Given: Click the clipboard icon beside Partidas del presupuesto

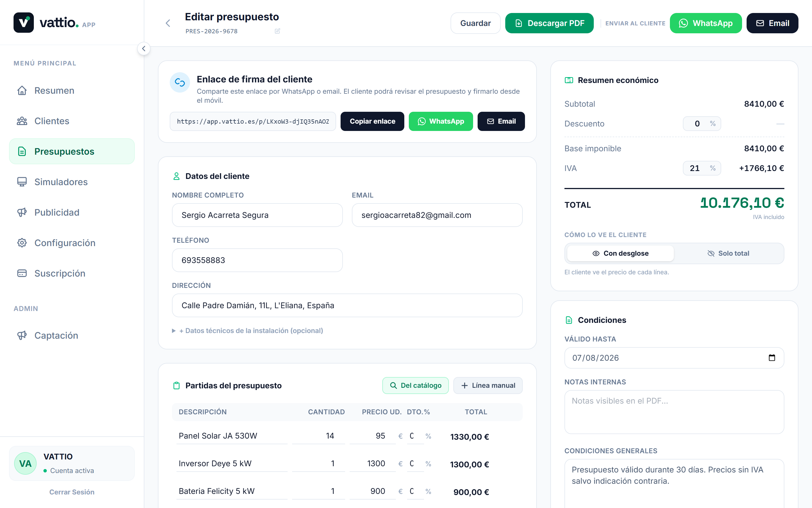Looking at the screenshot, I should [176, 385].
